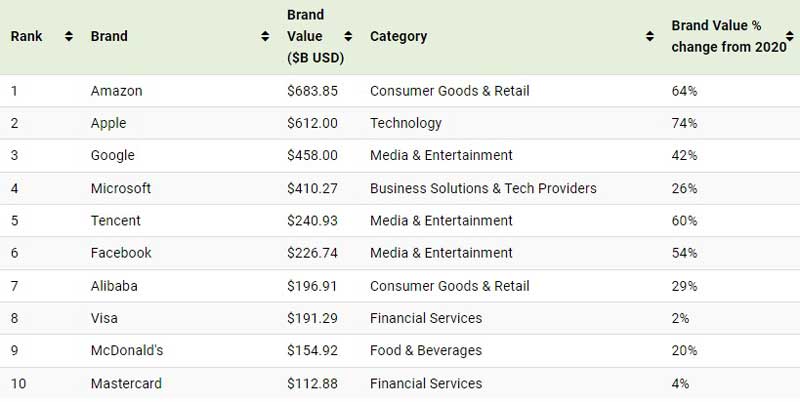
Task: Click the Rank column header
Action: tap(27, 36)
